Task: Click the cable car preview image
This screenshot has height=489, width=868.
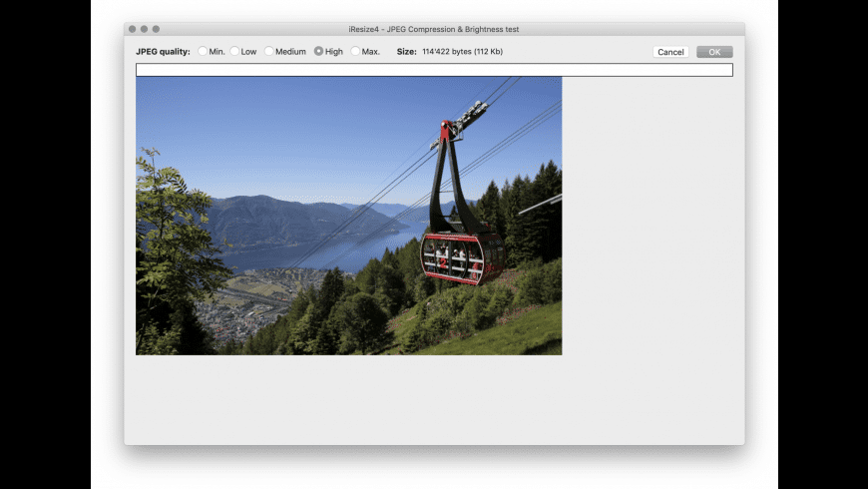Action: 349,216
